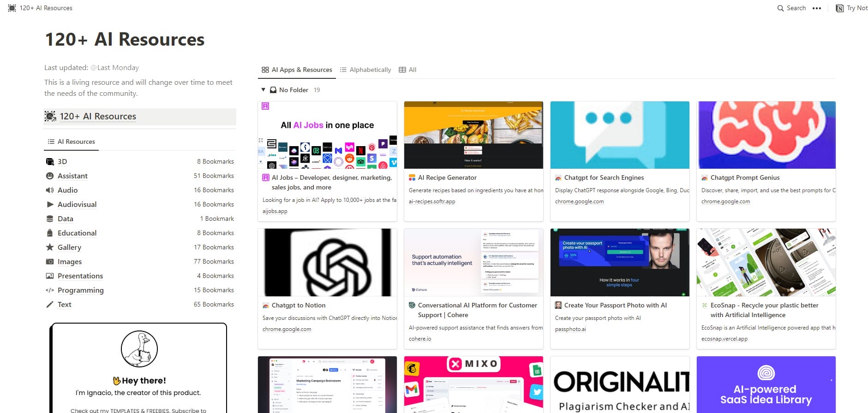The height and width of the screenshot is (413, 868).
Task: Click the Data database icon
Action: [x=50, y=219]
